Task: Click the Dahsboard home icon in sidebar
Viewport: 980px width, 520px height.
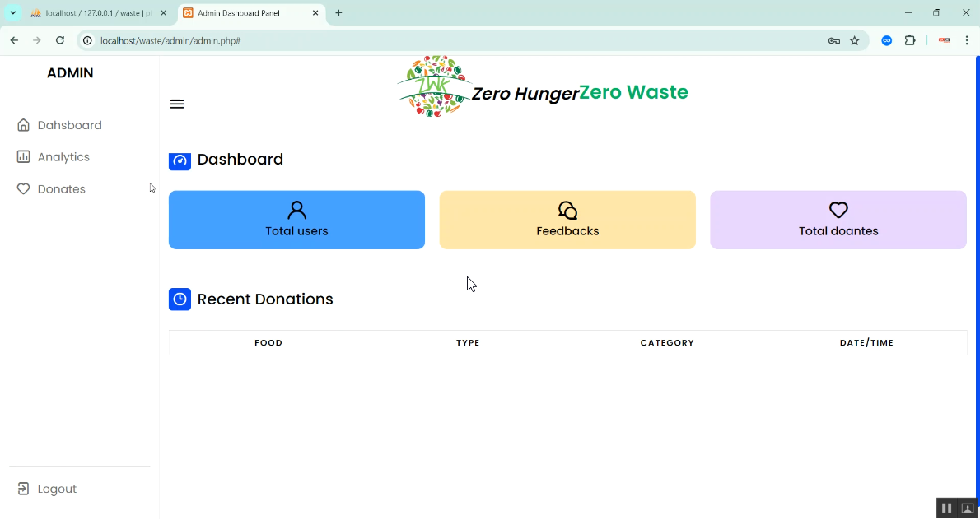Action: 23,125
